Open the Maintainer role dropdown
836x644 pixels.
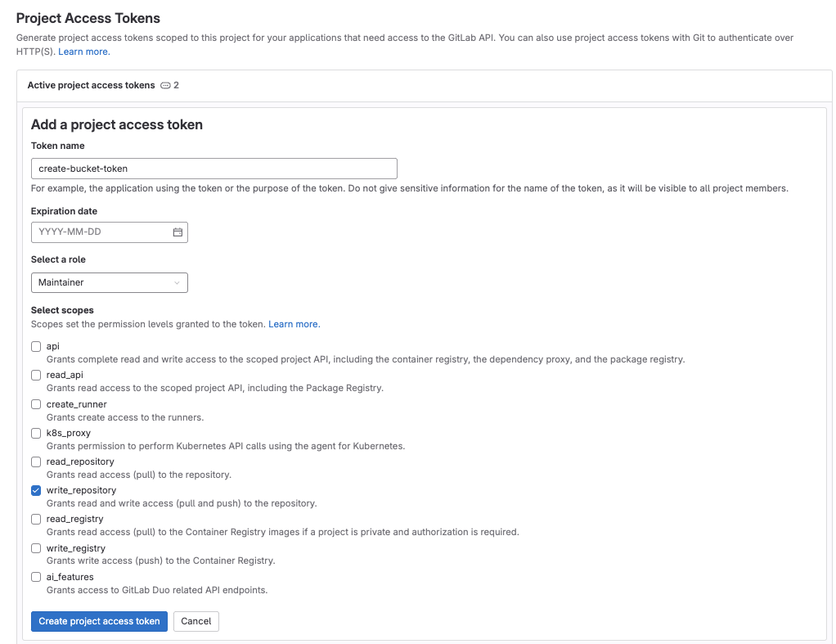(x=109, y=282)
